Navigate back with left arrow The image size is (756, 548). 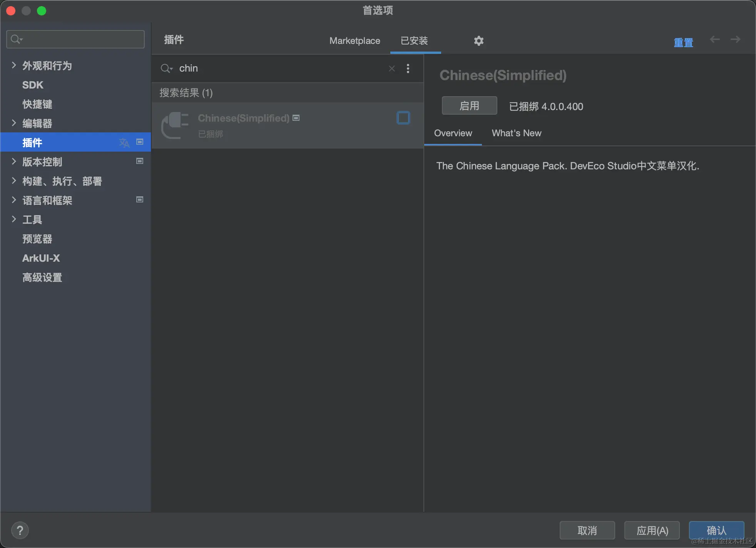[715, 39]
